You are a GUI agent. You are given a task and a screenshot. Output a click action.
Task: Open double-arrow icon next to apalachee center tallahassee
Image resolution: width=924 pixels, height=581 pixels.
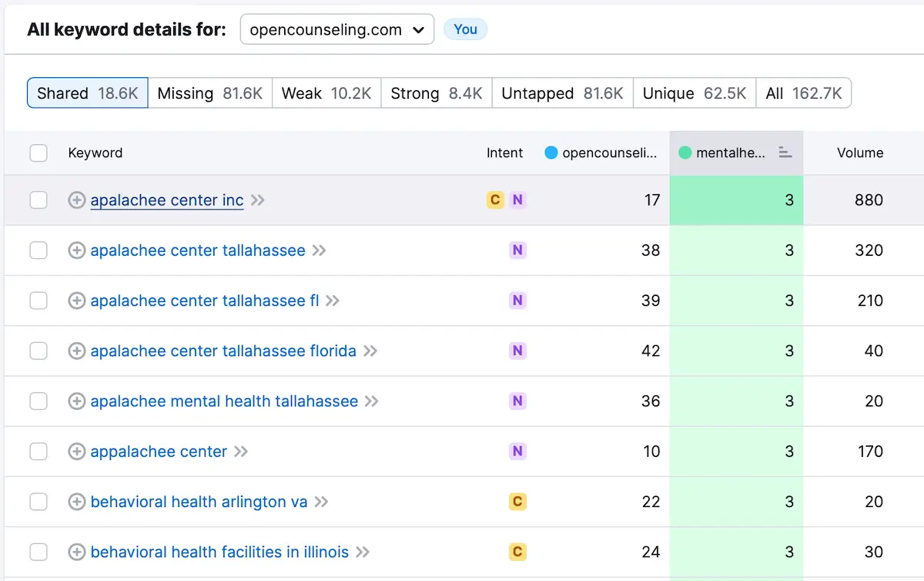point(319,250)
